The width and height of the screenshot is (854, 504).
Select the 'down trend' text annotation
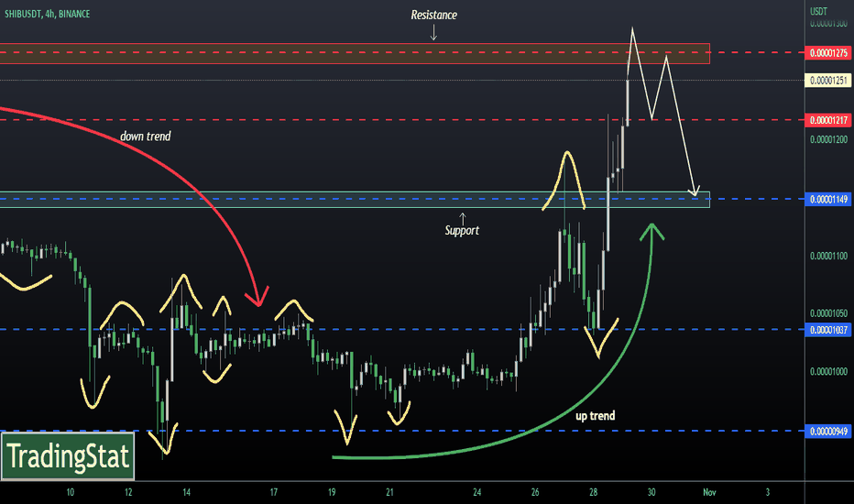[x=146, y=137]
